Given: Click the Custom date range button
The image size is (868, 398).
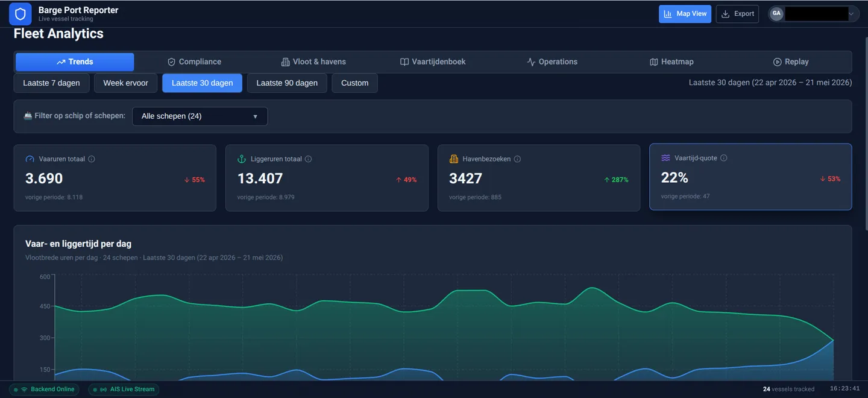Looking at the screenshot, I should click(354, 83).
